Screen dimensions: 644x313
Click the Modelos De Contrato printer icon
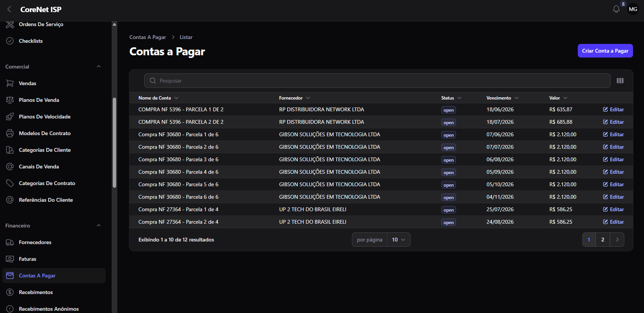(10, 133)
